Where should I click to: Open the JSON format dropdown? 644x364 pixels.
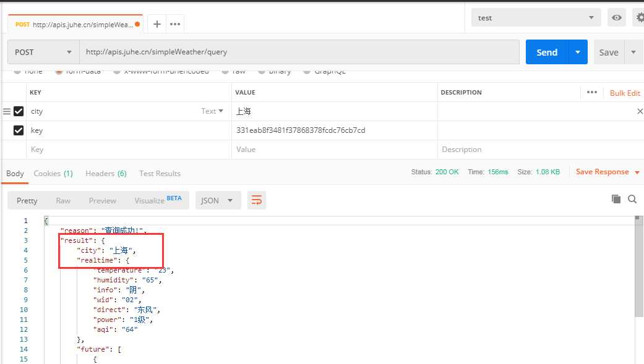[x=218, y=200]
